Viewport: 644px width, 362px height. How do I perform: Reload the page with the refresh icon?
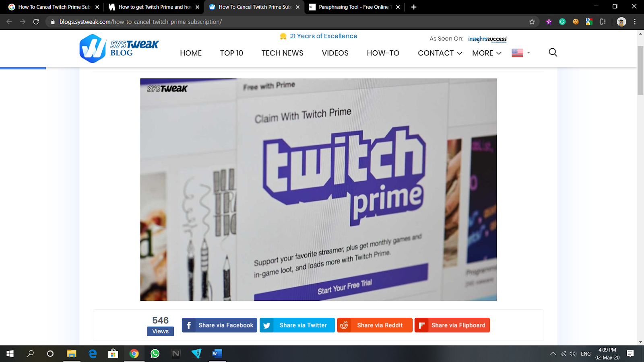coord(36,22)
